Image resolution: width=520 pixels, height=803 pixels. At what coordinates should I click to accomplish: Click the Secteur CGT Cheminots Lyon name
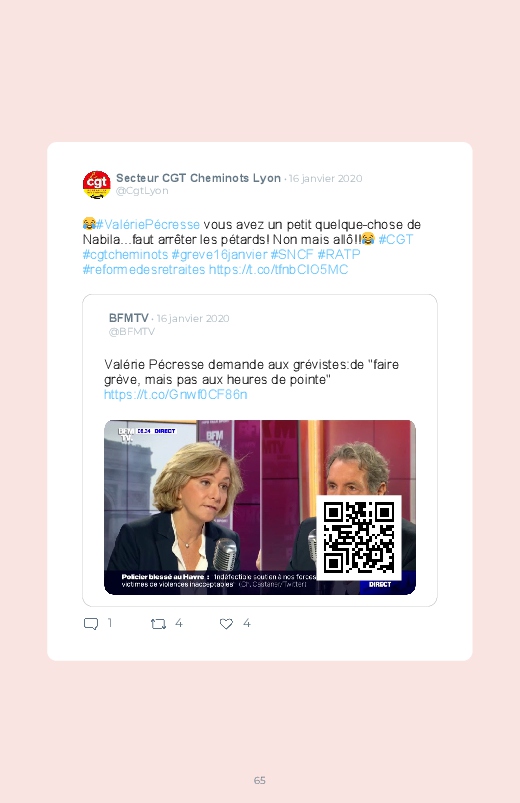(x=198, y=178)
